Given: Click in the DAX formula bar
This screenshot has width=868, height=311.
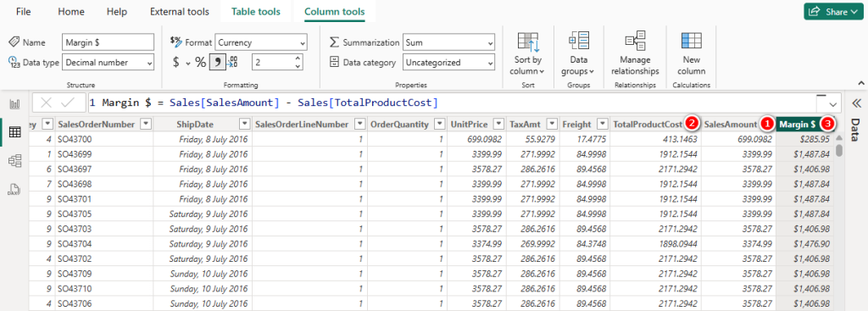Looking at the screenshot, I should 451,103.
